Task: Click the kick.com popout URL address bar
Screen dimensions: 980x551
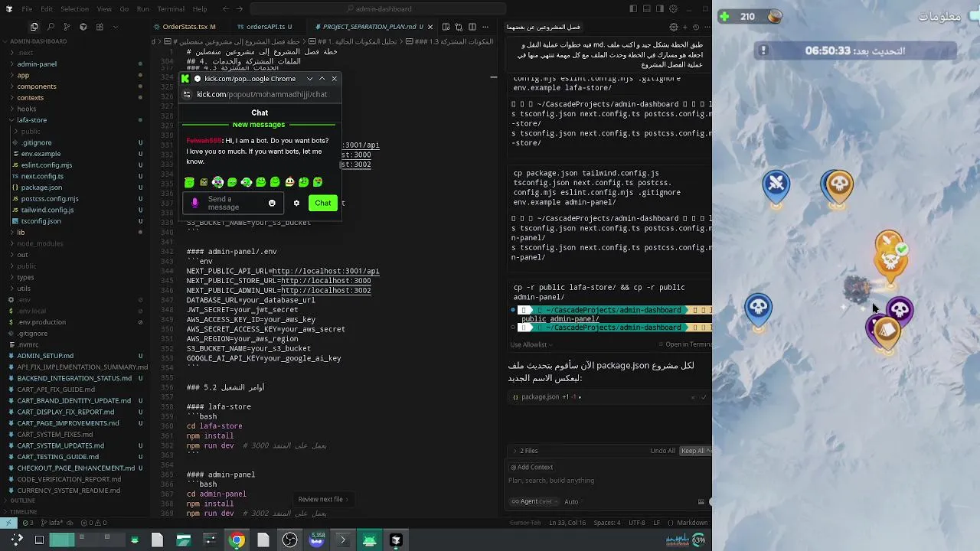Action: 262,94
